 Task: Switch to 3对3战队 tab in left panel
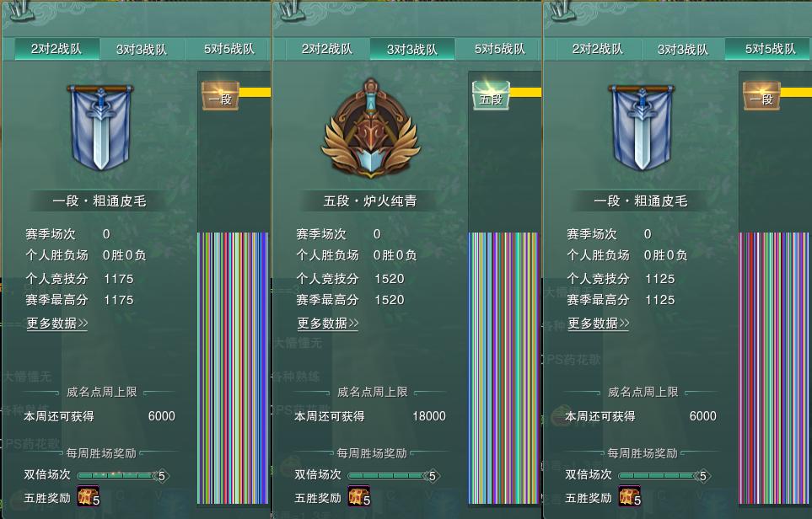(142, 49)
